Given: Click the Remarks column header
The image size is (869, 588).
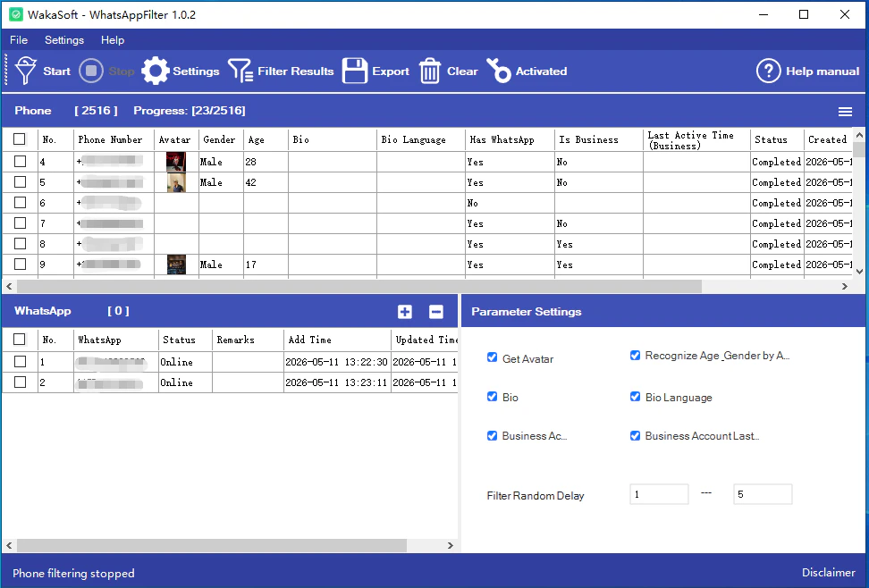Looking at the screenshot, I should (248, 340).
